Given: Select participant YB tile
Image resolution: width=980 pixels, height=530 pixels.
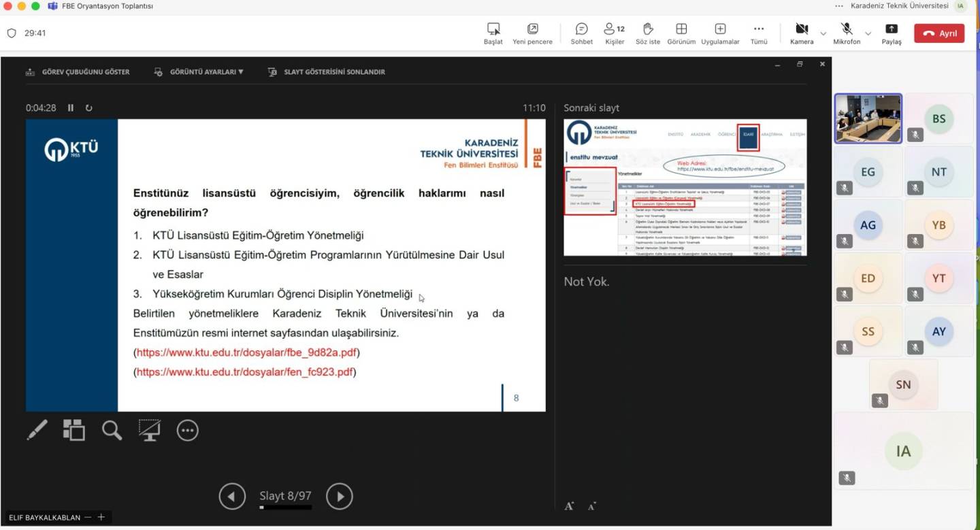Looking at the screenshot, I should (938, 225).
